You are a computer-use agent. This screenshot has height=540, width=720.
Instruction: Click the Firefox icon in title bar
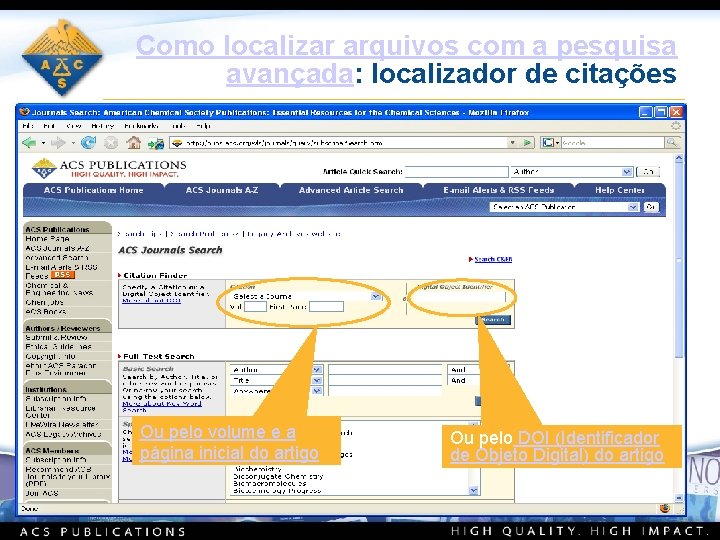(x=25, y=112)
